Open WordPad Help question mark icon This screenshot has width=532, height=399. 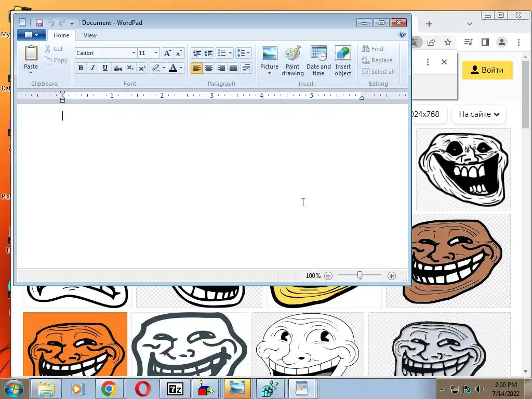(402, 34)
